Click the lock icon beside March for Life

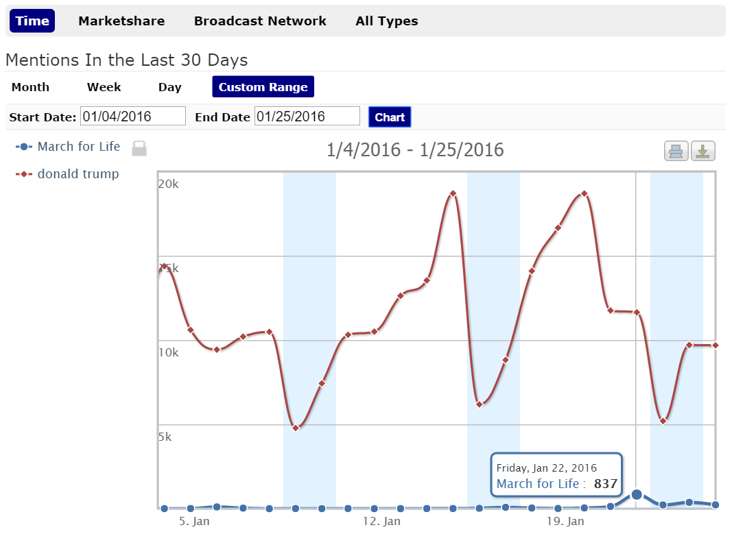tap(139, 148)
